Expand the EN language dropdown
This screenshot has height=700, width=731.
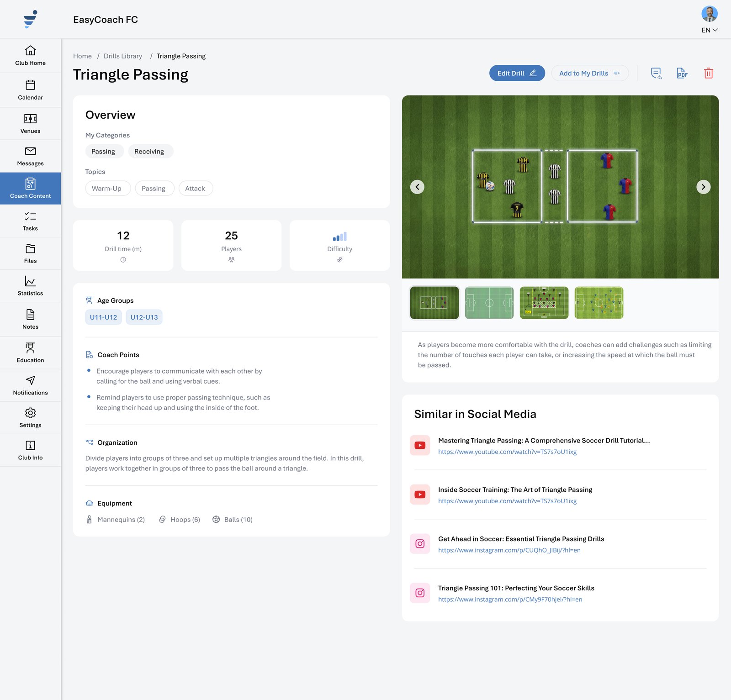pos(710,30)
